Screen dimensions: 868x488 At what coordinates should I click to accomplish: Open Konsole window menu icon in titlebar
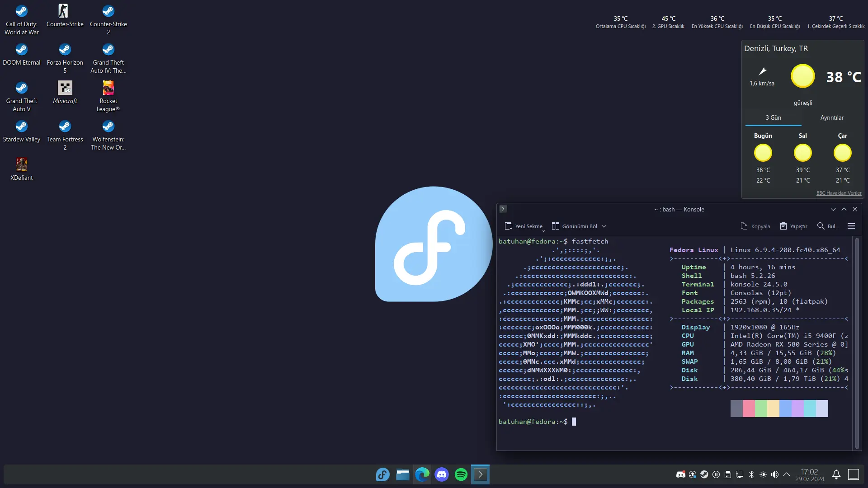click(503, 209)
